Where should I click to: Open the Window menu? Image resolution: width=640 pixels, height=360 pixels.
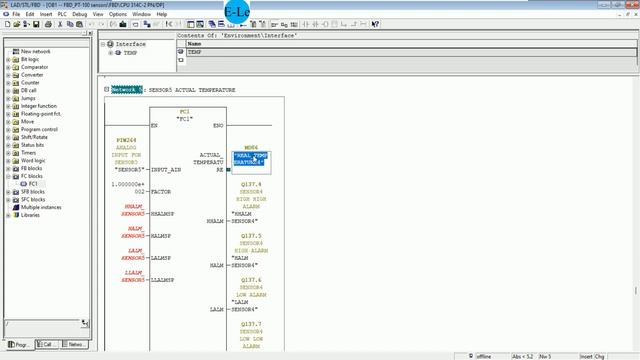(x=141, y=14)
